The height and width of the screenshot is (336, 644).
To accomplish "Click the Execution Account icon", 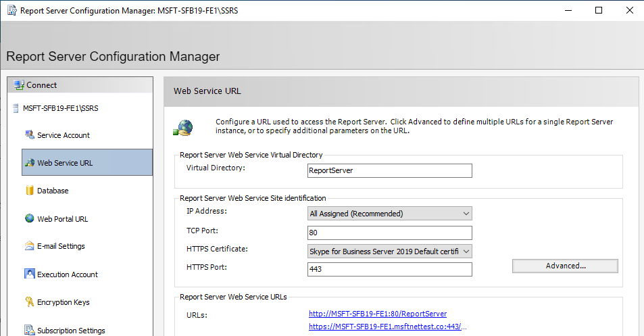I will tap(30, 274).
